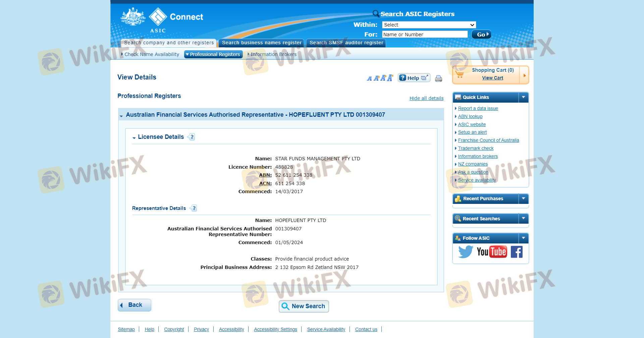Toggle the Follow ASIC panel arrow
Screen dimensions: 644x338
click(523, 238)
